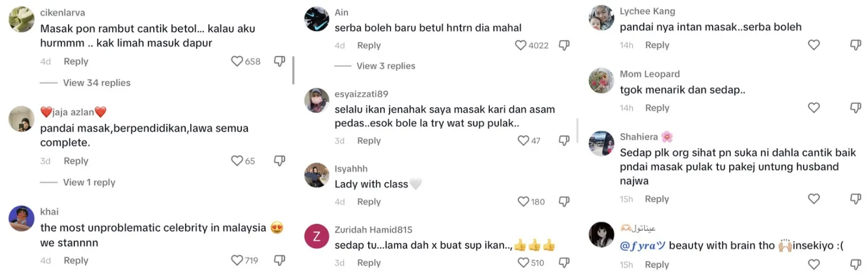Viewport: 868px width, 274px height.
Task: Tap heart on Isyahhh's Lady with class comment
Action: coord(524,202)
